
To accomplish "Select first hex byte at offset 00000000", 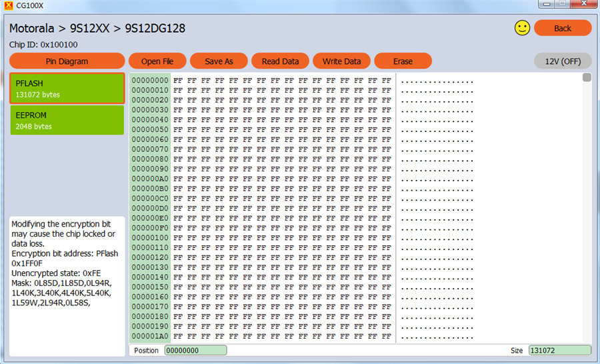I will [x=178, y=81].
